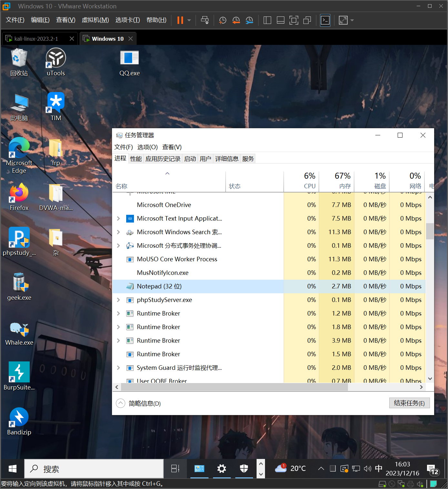Expand the Microsoft Text Input Application row
Image resolution: width=448 pixels, height=489 pixels.
pos(118,219)
